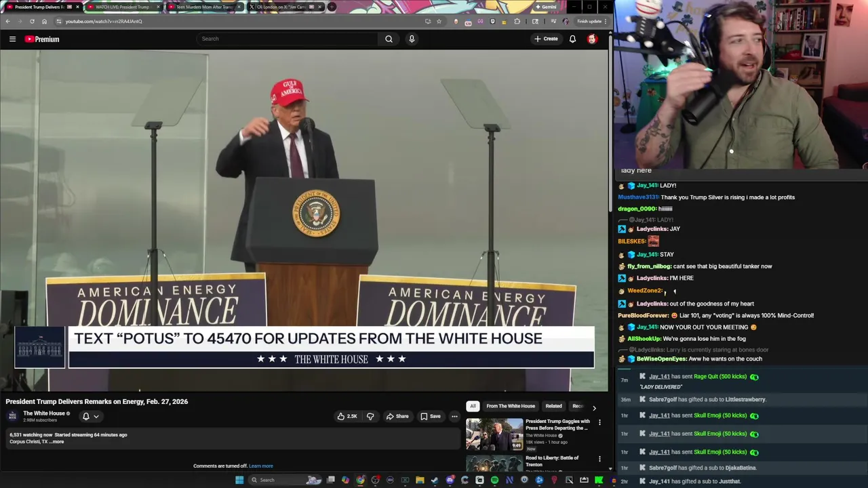
Task: Expand the channel notification bell dropdown
Action: [90, 416]
